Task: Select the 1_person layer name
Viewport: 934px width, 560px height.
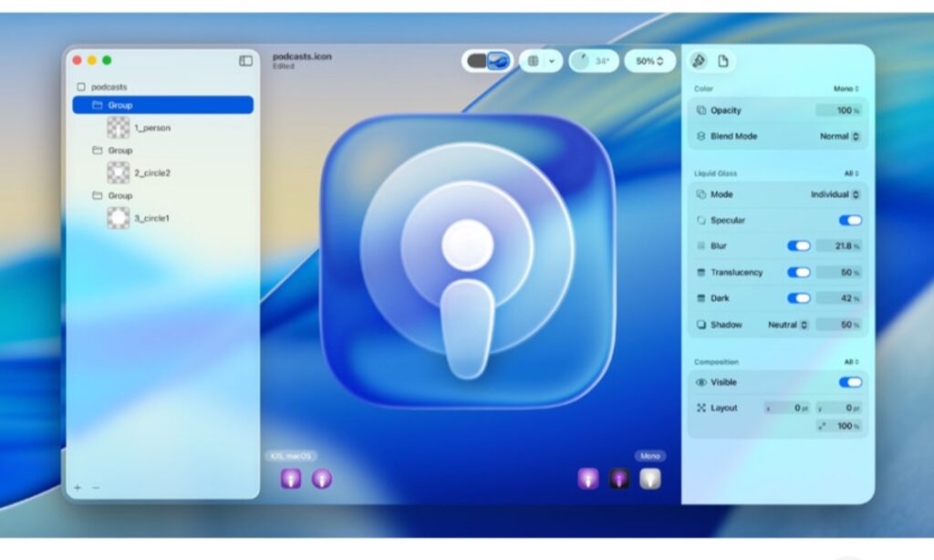Action: coord(152,128)
